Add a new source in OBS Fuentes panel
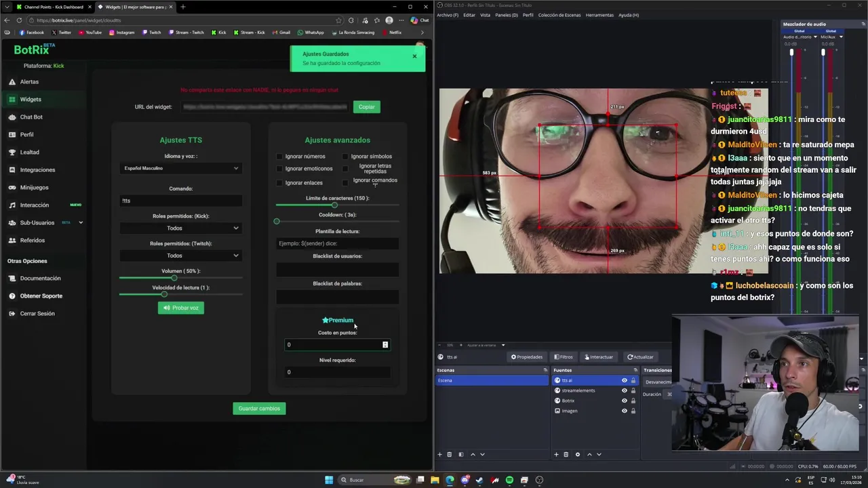 tap(557, 454)
